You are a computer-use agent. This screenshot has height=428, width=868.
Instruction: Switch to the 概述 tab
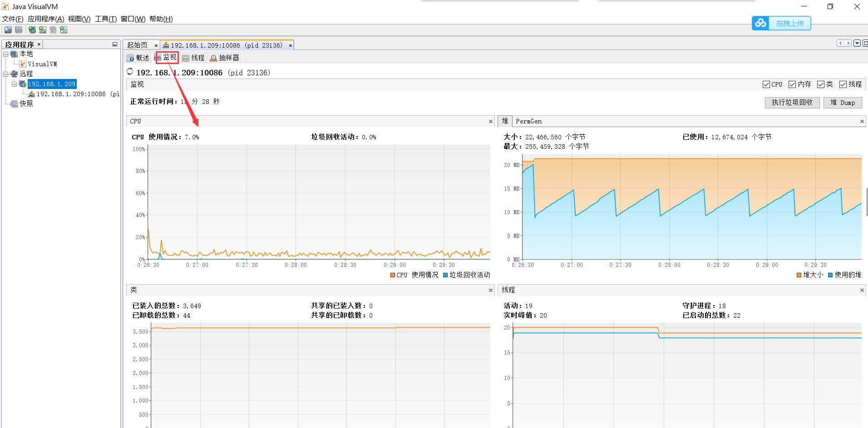[138, 58]
